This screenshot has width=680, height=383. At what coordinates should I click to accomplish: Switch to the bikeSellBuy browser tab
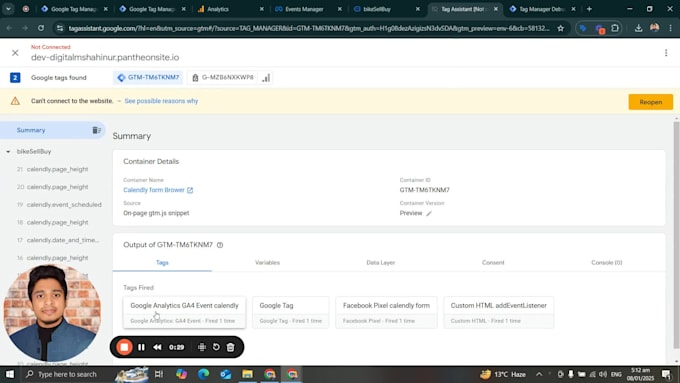pos(386,9)
